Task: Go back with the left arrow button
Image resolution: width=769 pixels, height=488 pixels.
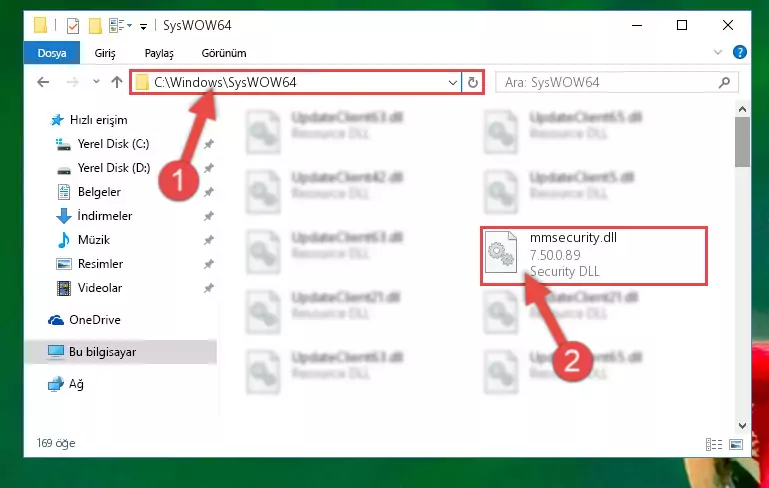Action: tap(43, 82)
